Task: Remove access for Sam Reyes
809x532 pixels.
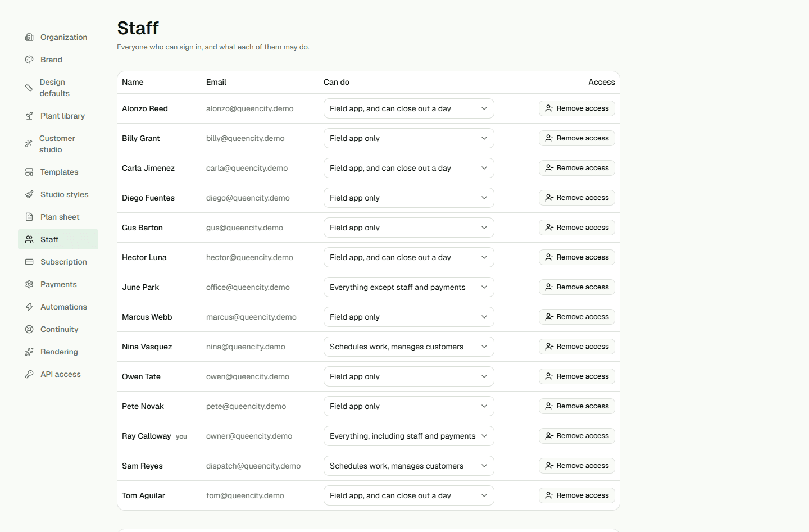Action: (x=577, y=466)
